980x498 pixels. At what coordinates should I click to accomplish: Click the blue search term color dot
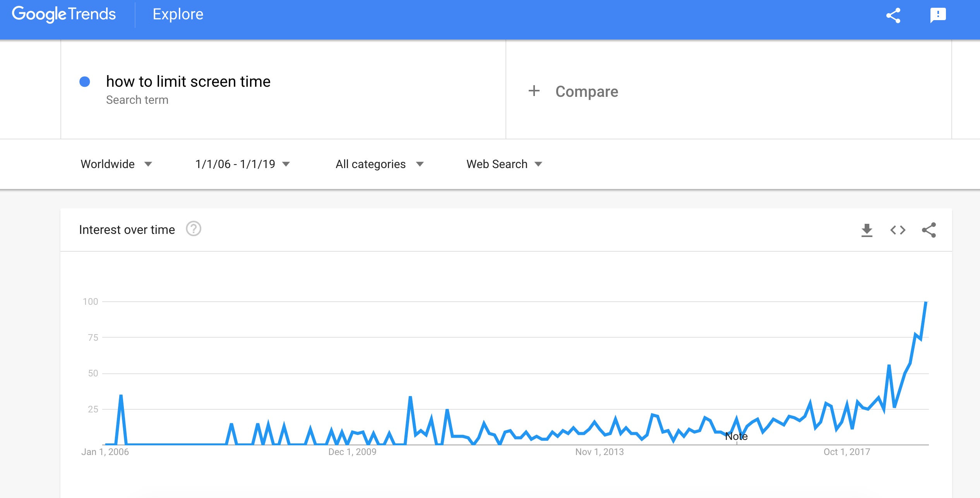click(x=85, y=82)
